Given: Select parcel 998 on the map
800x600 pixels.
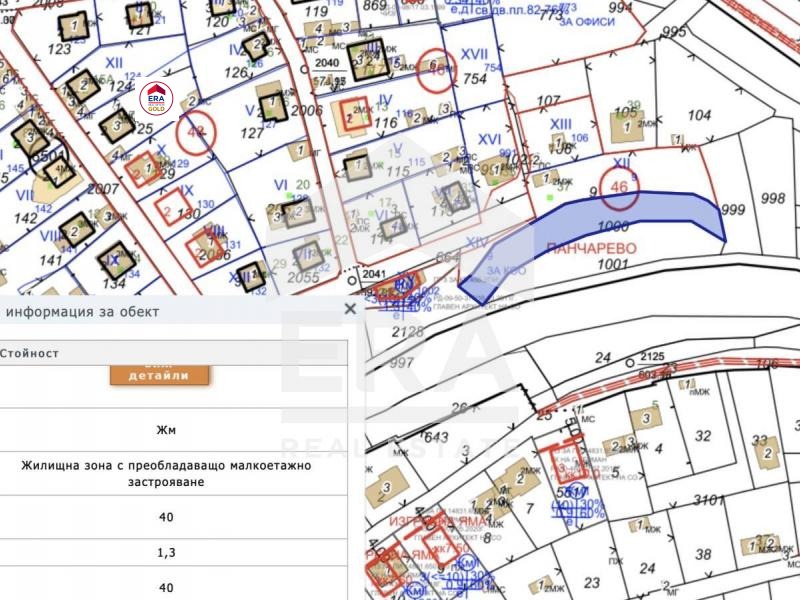Looking at the screenshot, I should coord(772,198).
